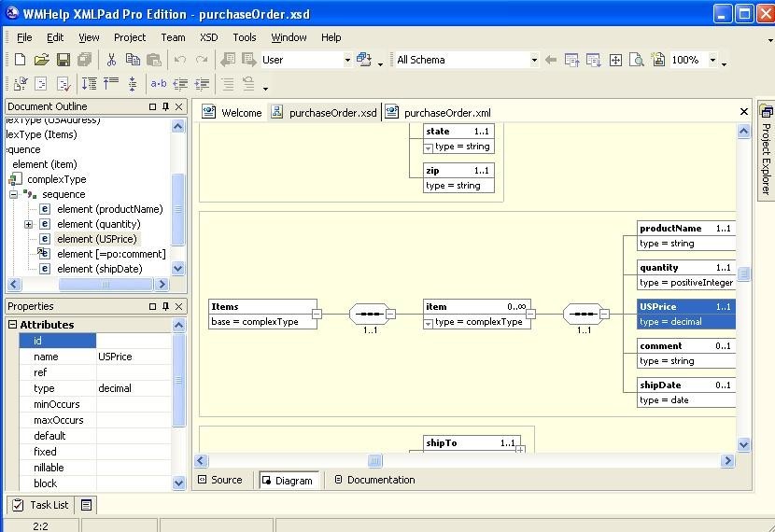Open the XSD menu
The width and height of the screenshot is (775, 532).
pyautogui.click(x=208, y=37)
